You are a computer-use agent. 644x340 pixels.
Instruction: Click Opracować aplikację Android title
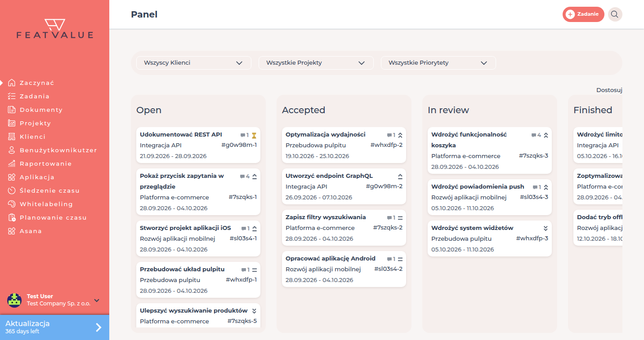pyautogui.click(x=331, y=258)
